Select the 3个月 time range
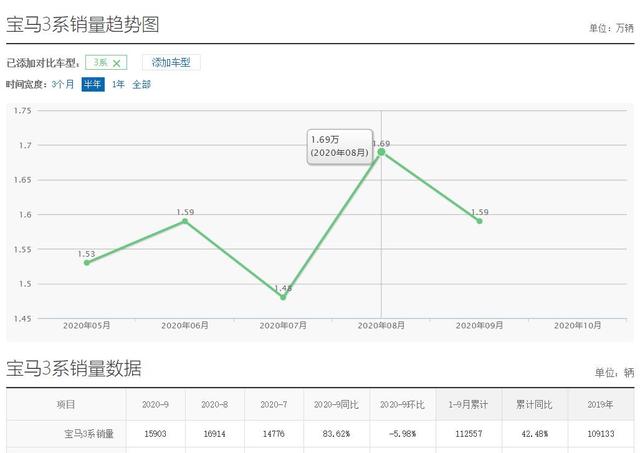 click(x=63, y=84)
